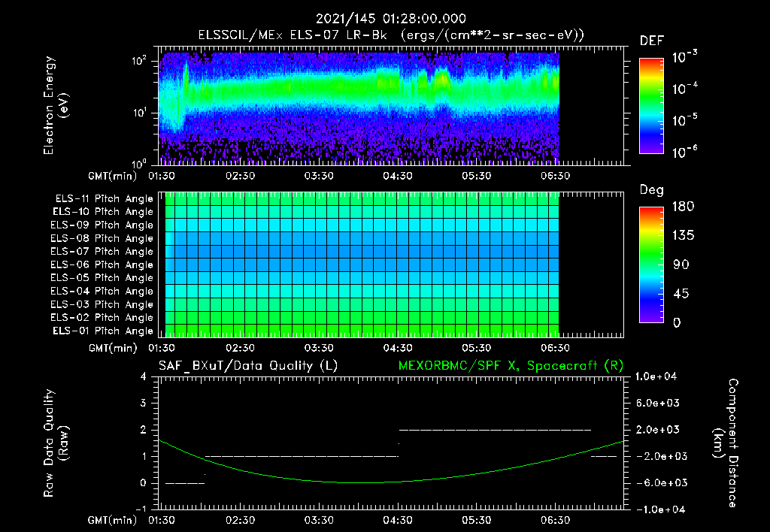Click the "GMT(min)" label under the bottom plot
Viewport: 770px width, 532px height.
113,520
